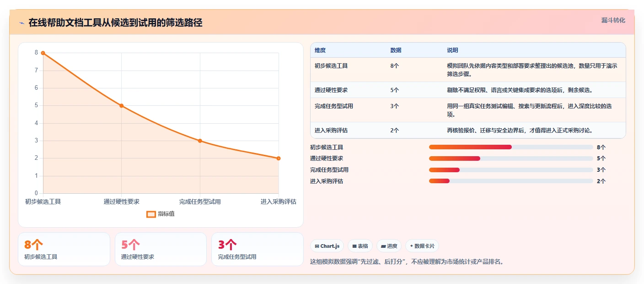Click the 初步候选工具 progress bar
Screen dimensions: 644x284
[x=511, y=147]
